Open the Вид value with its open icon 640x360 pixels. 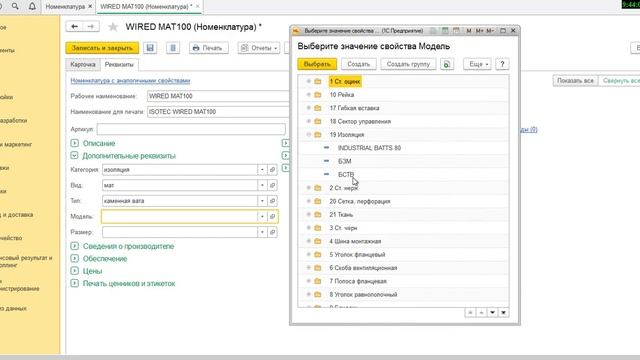(x=273, y=185)
